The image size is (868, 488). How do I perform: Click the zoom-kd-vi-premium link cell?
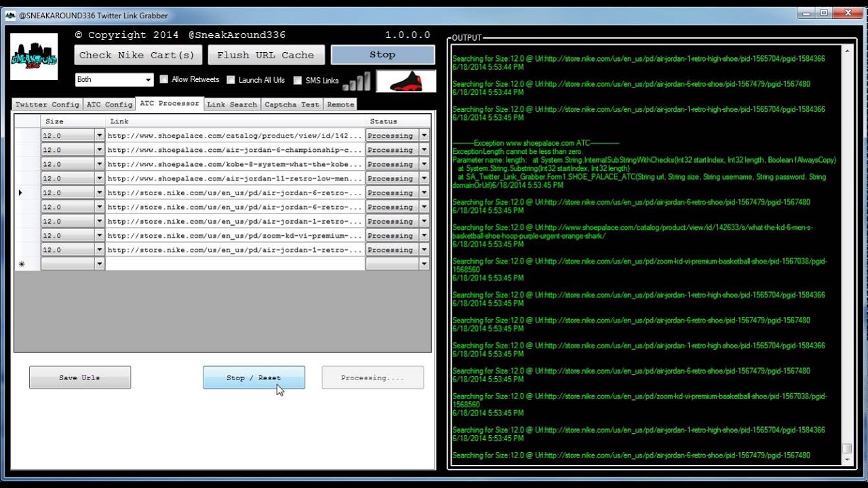pyautogui.click(x=235, y=235)
